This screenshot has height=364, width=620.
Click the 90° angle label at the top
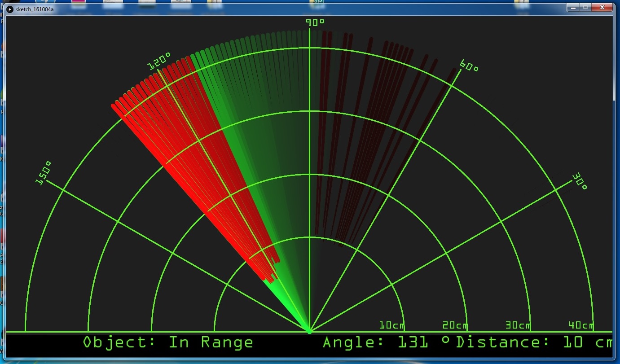[x=314, y=21]
